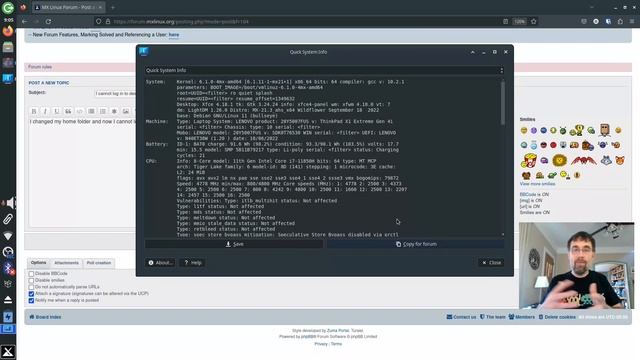The height and width of the screenshot is (360, 640).
Task: Go to Board index link
Action: (45, 317)
